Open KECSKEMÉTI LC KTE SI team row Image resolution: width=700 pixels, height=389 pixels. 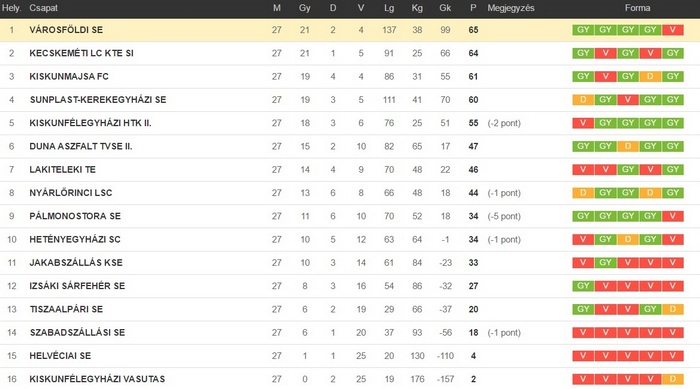[x=350, y=53]
